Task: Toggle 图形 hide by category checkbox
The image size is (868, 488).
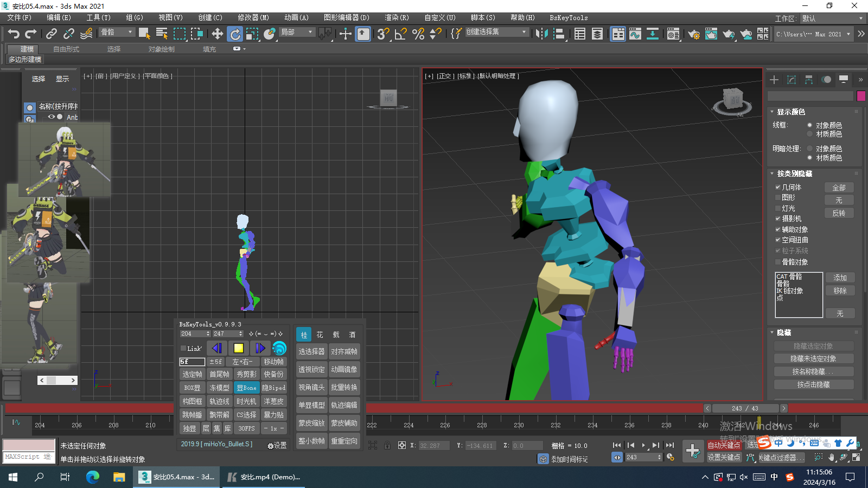Action: 777,197
